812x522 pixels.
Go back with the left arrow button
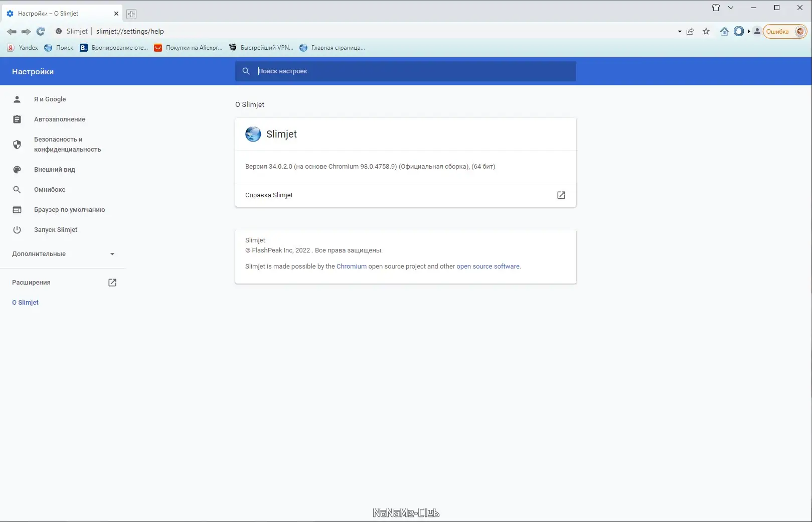click(x=12, y=32)
